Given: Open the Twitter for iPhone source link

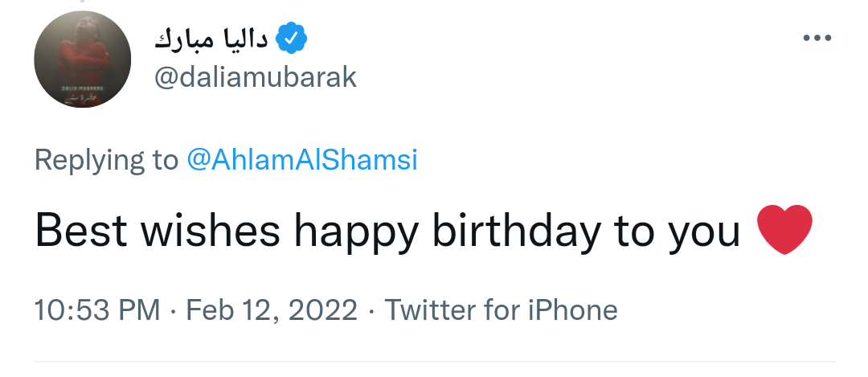Looking at the screenshot, I should [x=501, y=309].
